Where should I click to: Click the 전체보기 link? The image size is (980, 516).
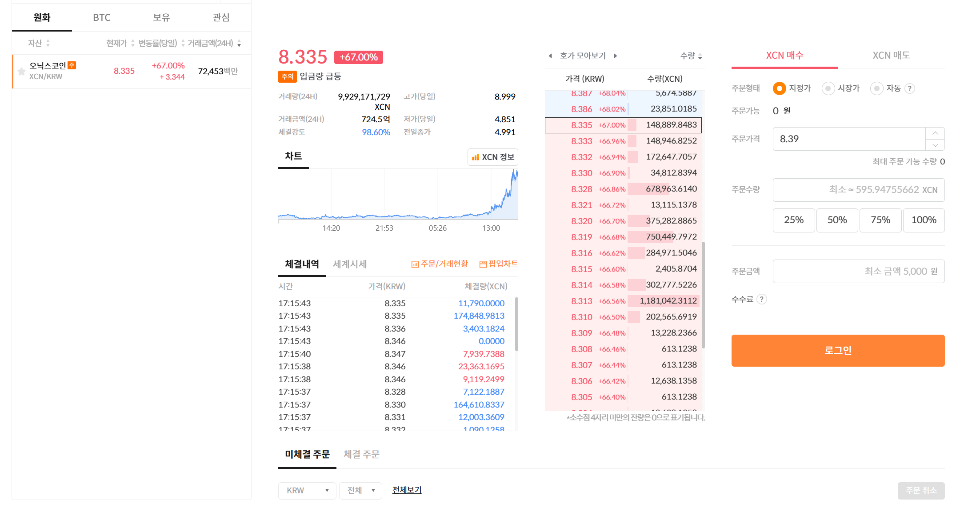407,490
